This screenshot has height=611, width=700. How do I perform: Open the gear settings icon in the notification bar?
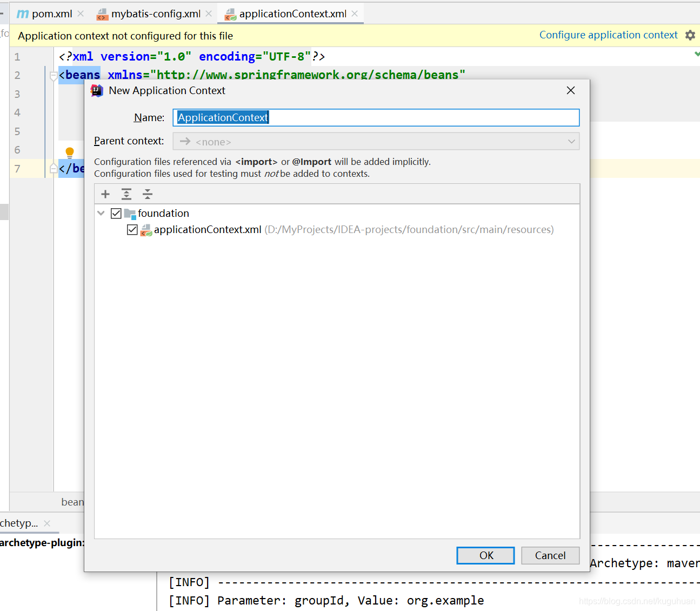(690, 35)
